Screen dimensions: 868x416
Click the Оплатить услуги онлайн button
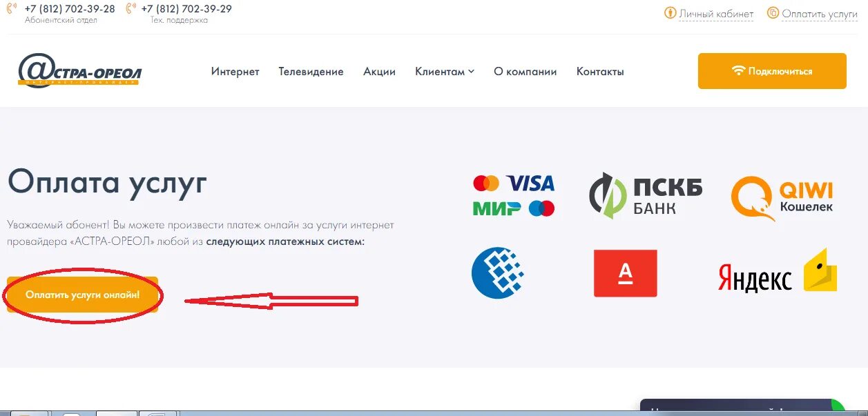(83, 295)
